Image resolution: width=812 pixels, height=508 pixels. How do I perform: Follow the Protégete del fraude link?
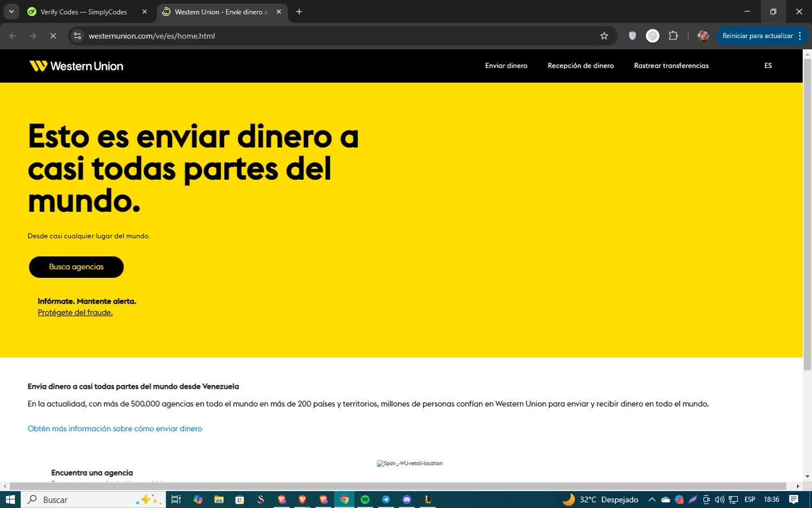pyautogui.click(x=75, y=312)
